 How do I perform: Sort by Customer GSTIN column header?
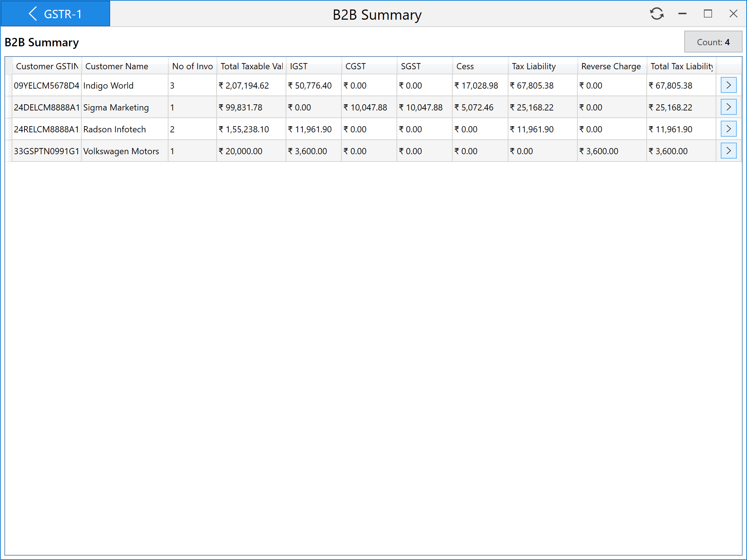tap(47, 66)
